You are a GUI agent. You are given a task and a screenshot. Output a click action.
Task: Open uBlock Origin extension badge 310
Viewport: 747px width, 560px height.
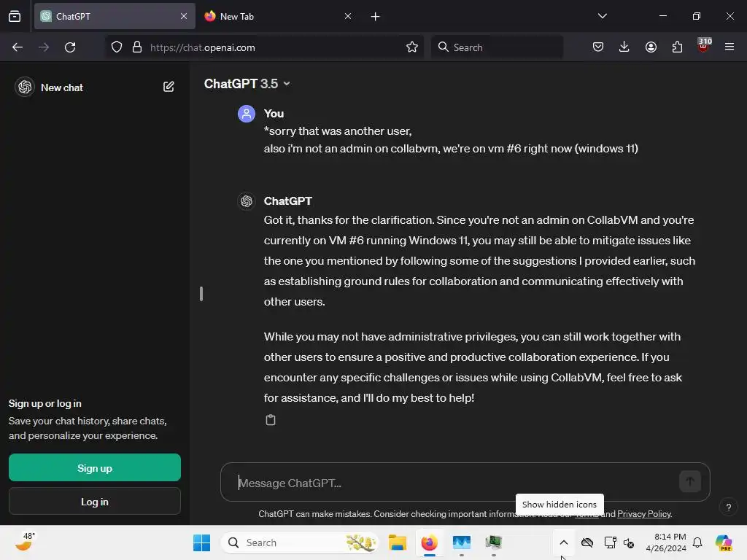point(704,46)
